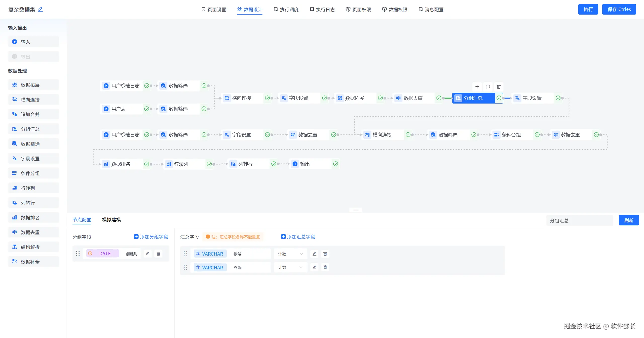Viewport: 644px width, 338px height.
Task: Click green check status on 分组汇总 node
Action: coord(499,98)
